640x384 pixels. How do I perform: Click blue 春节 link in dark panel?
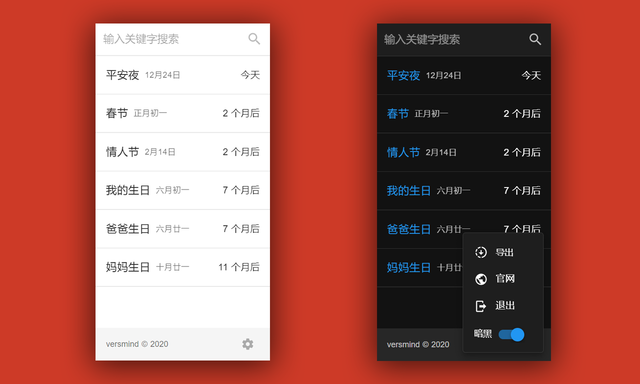pyautogui.click(x=398, y=113)
